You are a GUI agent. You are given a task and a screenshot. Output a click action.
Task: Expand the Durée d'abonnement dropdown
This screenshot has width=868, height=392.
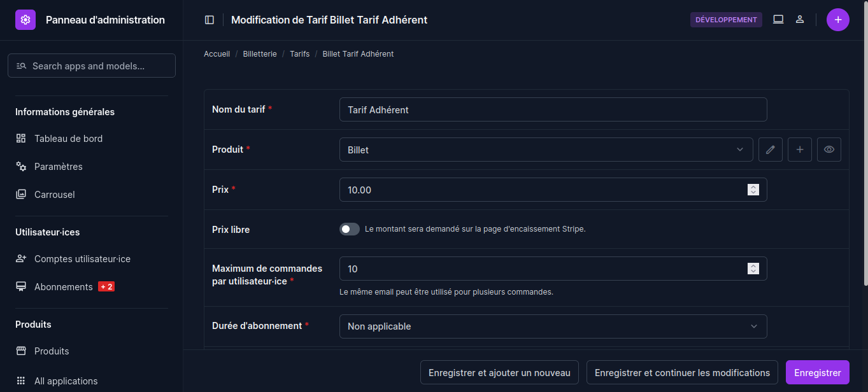point(553,326)
